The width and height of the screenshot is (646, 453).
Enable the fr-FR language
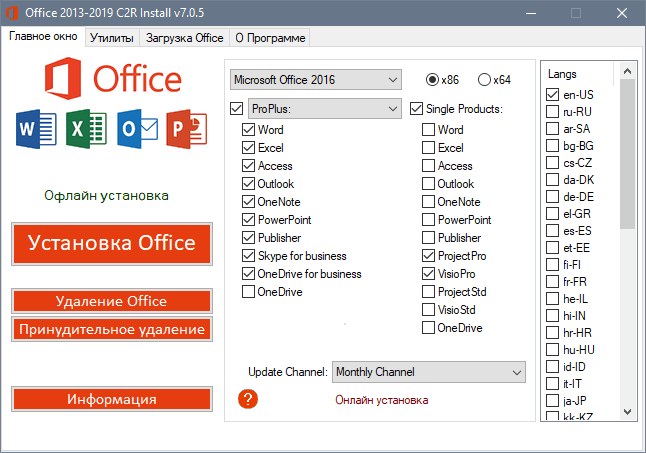(552, 281)
